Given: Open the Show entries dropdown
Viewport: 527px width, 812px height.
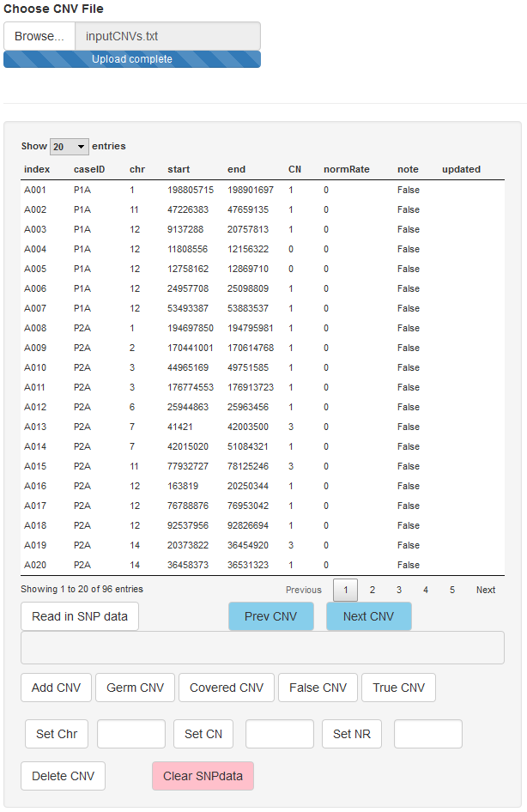Looking at the screenshot, I should pyautogui.click(x=70, y=147).
